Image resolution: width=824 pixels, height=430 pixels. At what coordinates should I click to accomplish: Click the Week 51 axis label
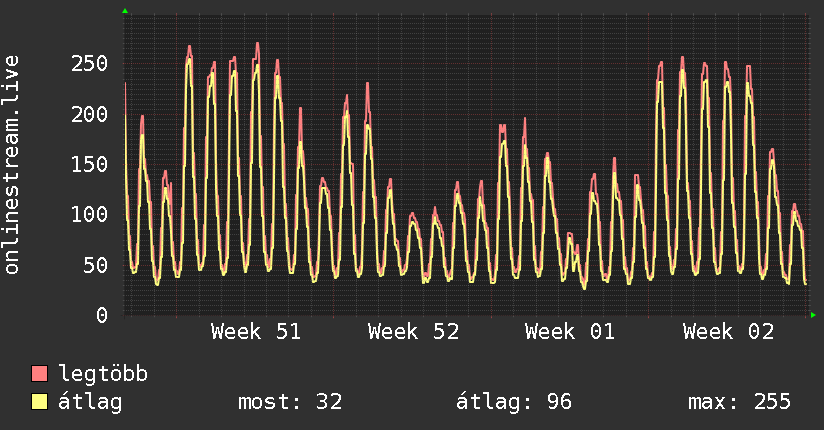click(x=256, y=332)
